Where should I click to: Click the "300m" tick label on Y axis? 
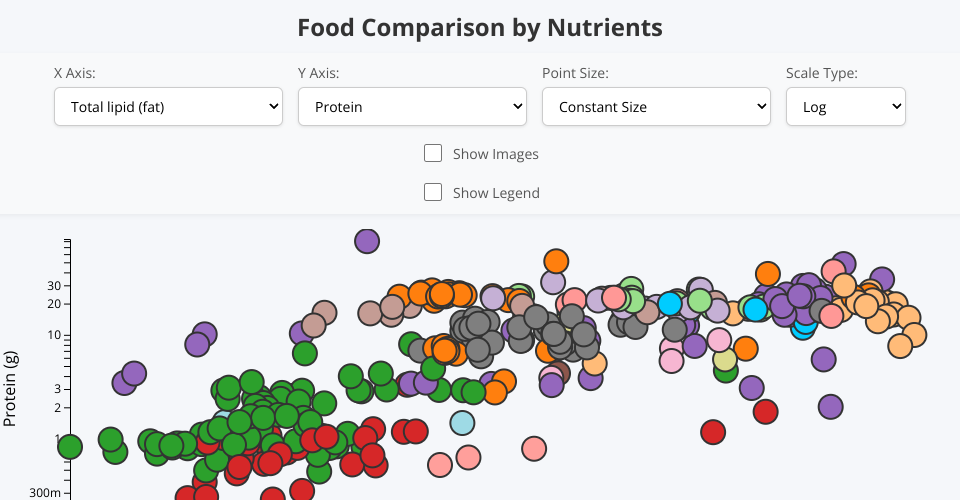pos(44,493)
